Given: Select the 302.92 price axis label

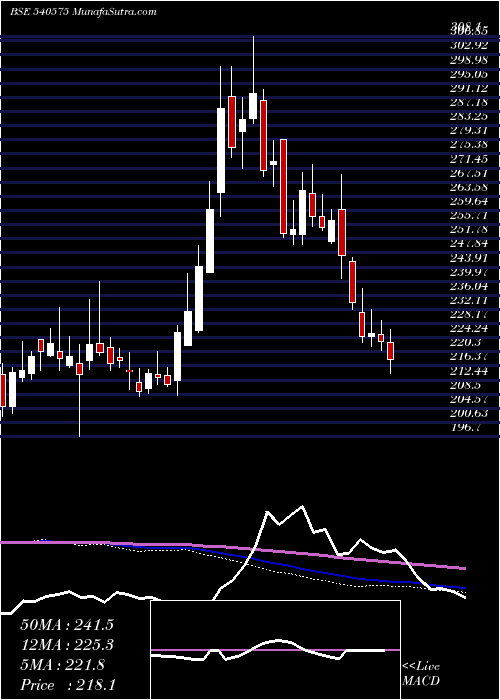Looking at the screenshot, I should pyautogui.click(x=470, y=45).
